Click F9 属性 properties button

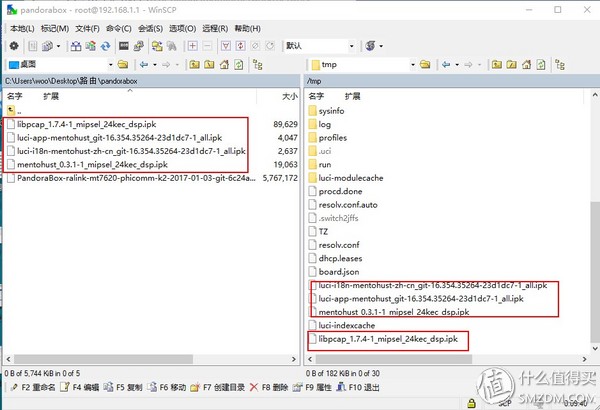pyautogui.click(x=313, y=387)
